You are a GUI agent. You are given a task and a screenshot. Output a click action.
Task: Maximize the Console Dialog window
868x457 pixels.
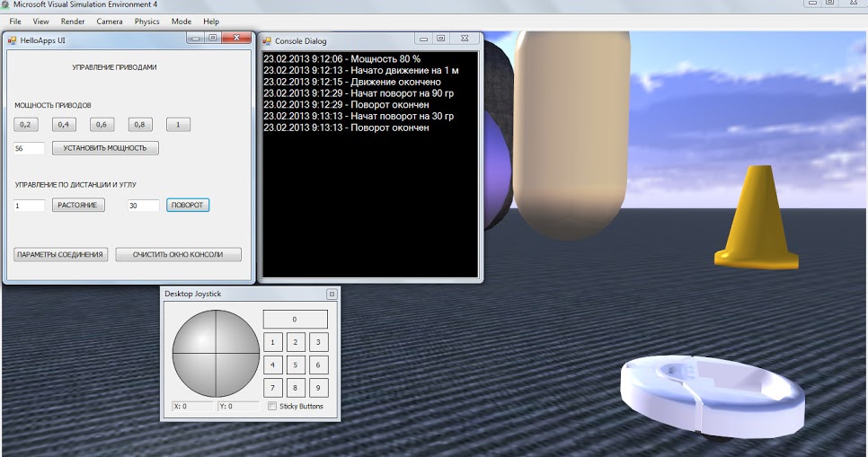point(440,39)
